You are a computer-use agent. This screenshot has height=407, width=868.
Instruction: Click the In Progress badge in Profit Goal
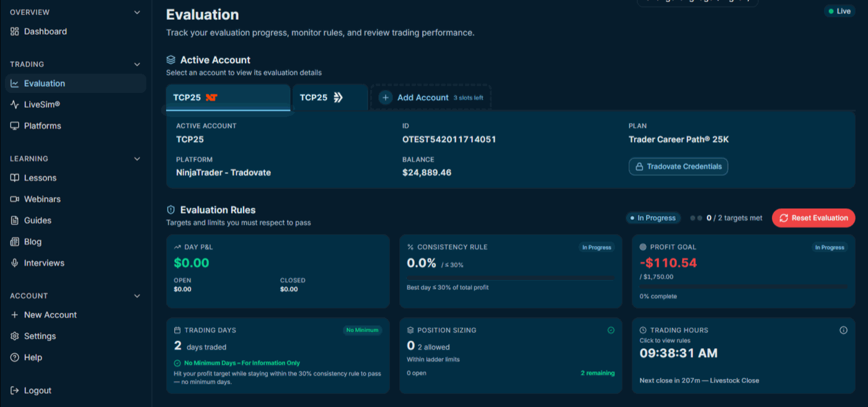(830, 247)
